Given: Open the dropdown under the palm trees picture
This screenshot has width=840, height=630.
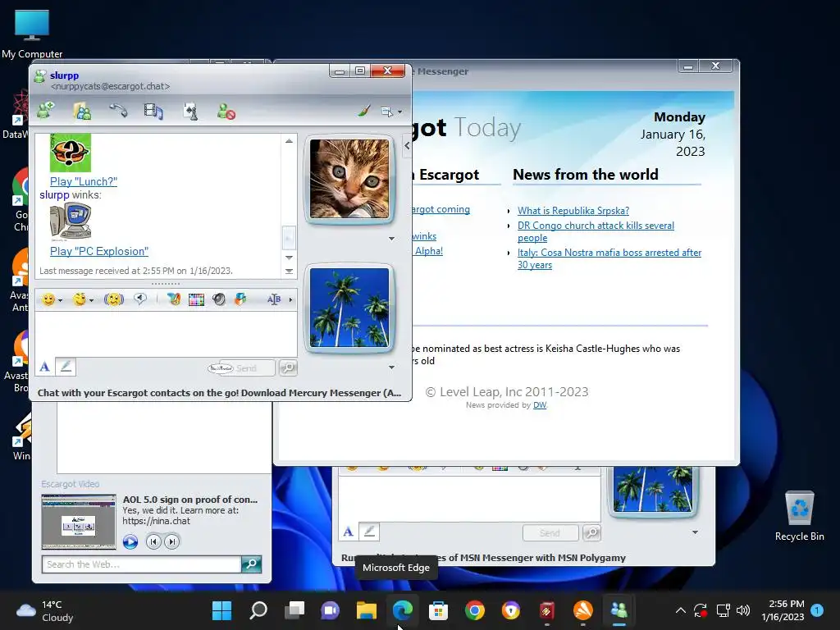Looking at the screenshot, I should pos(391,367).
